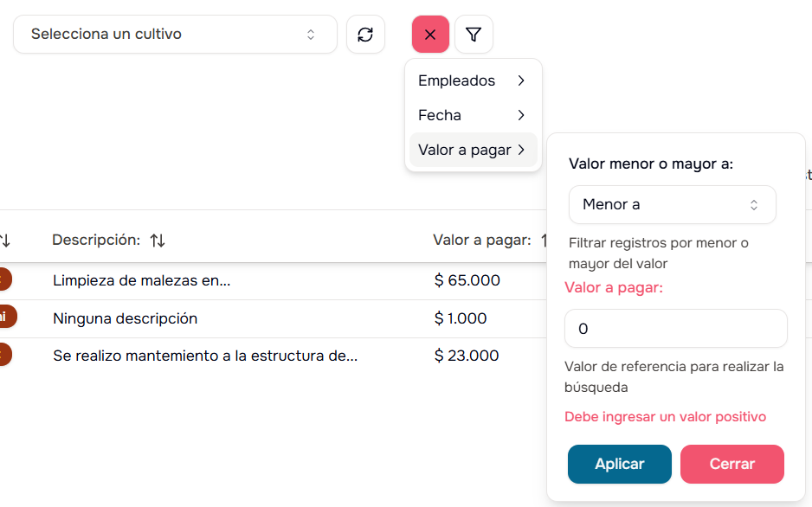Viewport: 812px width, 507px height.
Task: Click the $ 65.000 value cell
Action: [467, 280]
